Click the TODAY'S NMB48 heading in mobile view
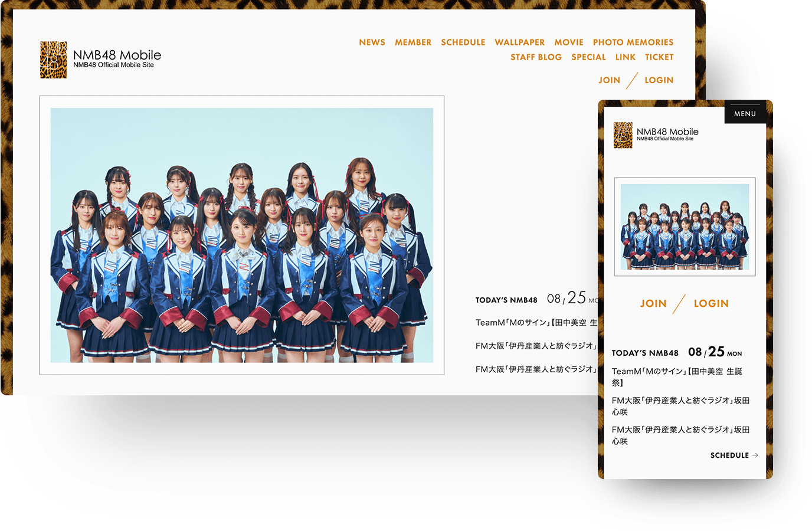The image size is (812, 531). tap(645, 353)
